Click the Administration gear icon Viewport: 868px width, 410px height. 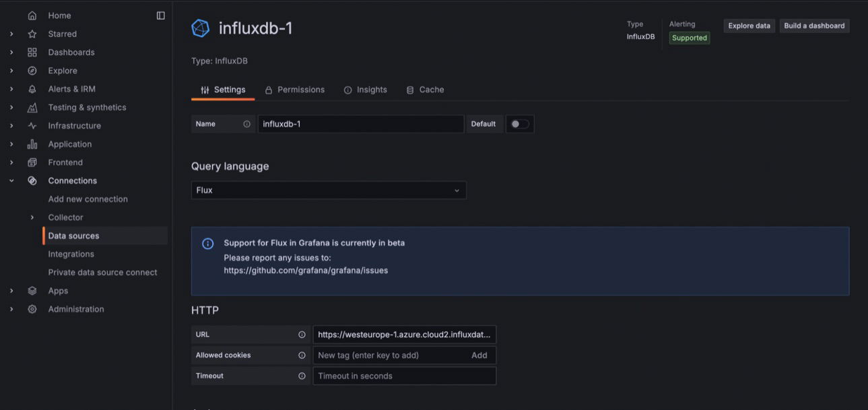[x=32, y=309]
